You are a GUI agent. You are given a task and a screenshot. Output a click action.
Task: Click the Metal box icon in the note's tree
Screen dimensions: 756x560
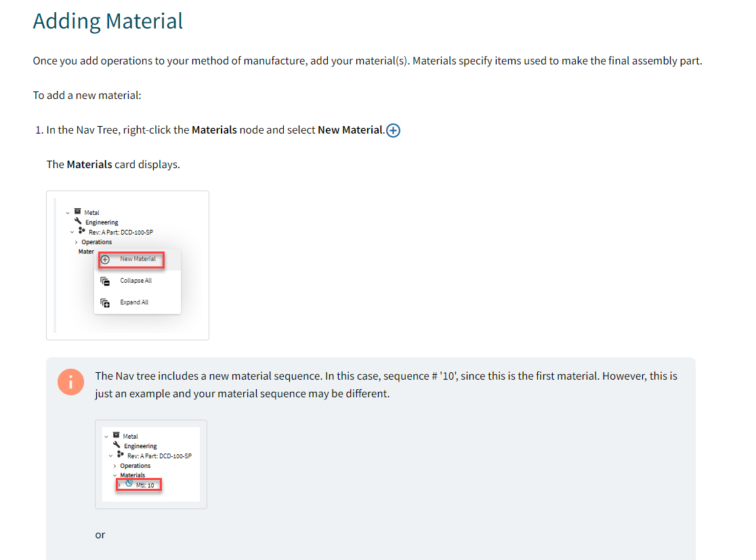(x=116, y=435)
